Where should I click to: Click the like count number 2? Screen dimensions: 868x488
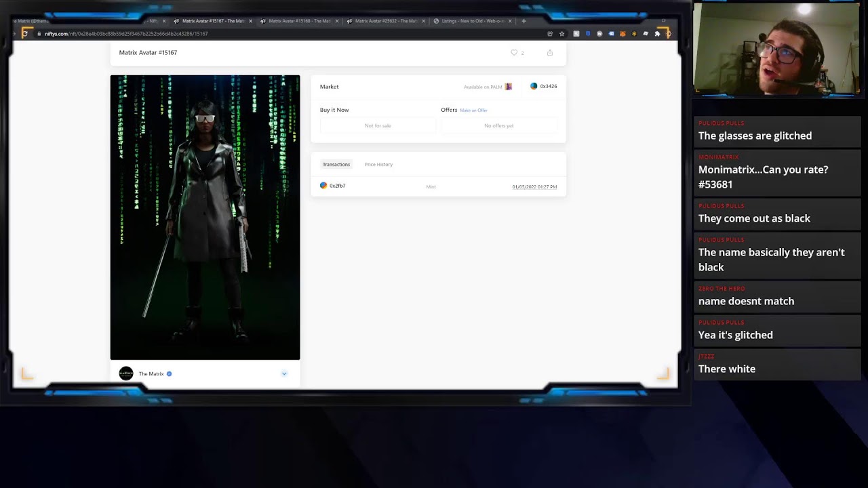(x=522, y=53)
